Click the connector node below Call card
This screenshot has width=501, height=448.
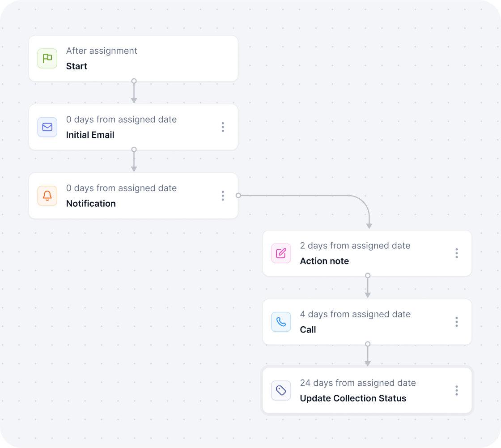click(368, 344)
